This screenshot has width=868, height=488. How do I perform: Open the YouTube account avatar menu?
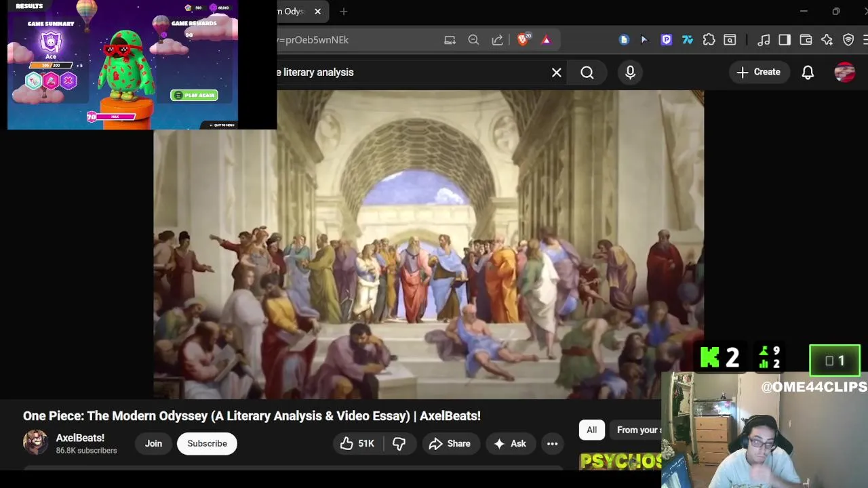click(x=845, y=73)
